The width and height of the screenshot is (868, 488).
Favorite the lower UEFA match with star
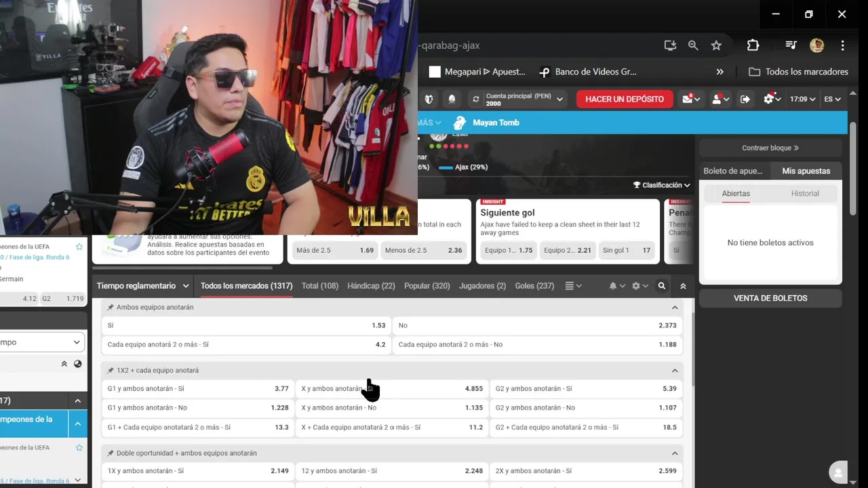pos(79,448)
